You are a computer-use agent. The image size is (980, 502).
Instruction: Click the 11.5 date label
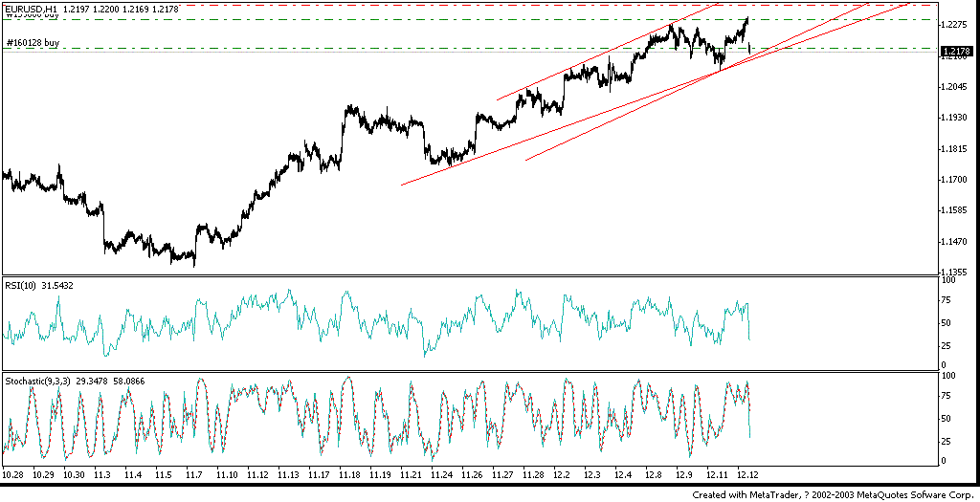163,475
